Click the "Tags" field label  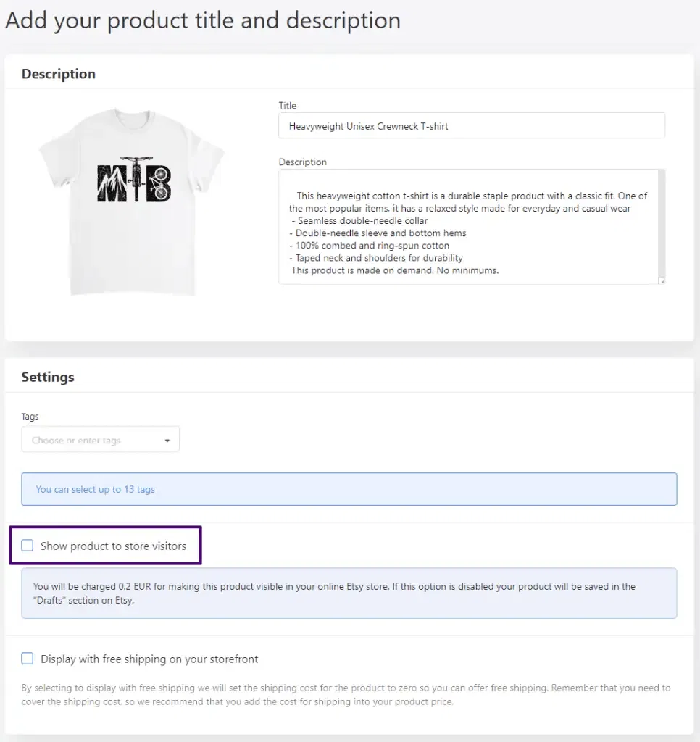(x=30, y=416)
